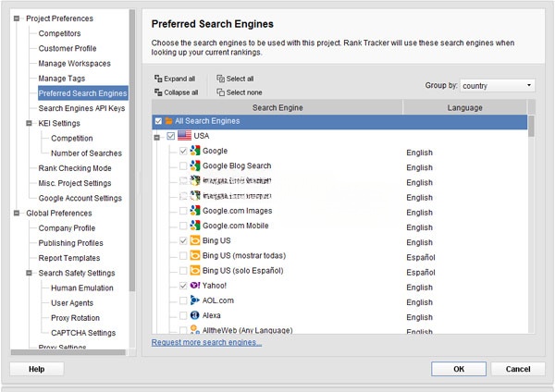Image resolution: width=555 pixels, height=392 pixels.
Task: Click the preferences tree horizontal scrollbar
Action: [68, 352]
